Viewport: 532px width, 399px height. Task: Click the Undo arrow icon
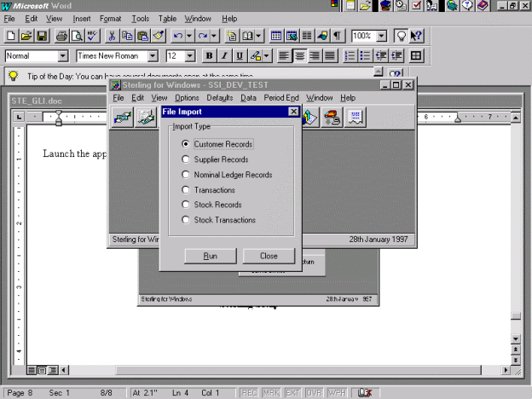(x=178, y=36)
